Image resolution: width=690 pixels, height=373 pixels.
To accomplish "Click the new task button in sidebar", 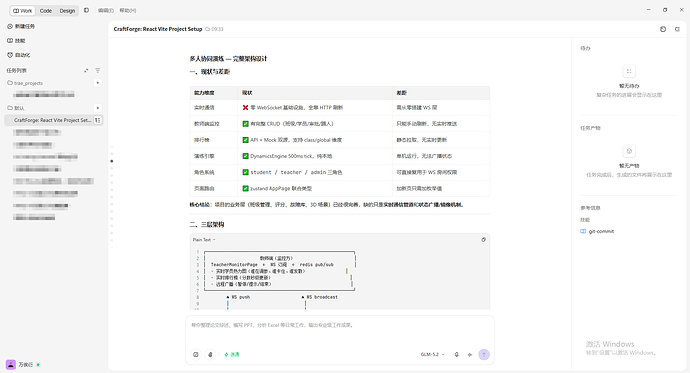I will (21, 26).
